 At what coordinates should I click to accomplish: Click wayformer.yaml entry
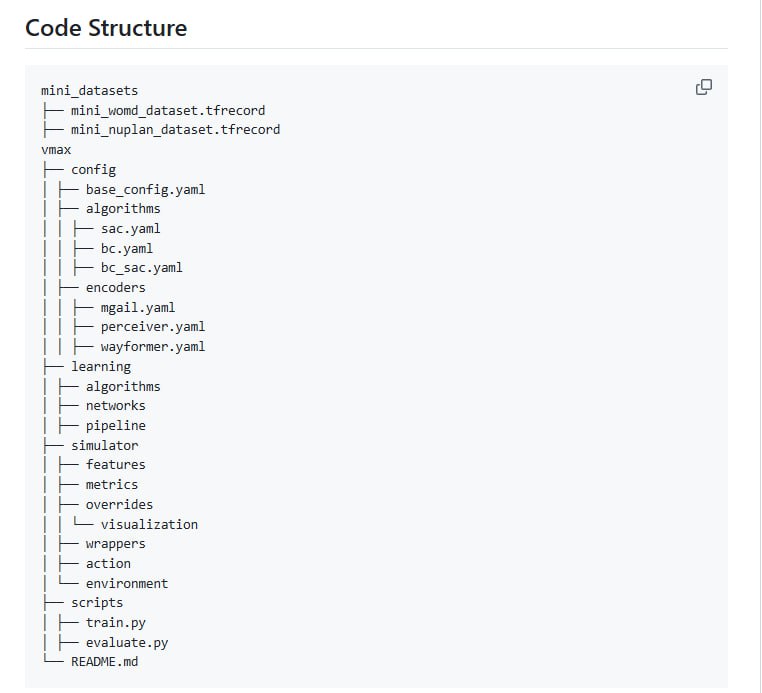tap(152, 347)
